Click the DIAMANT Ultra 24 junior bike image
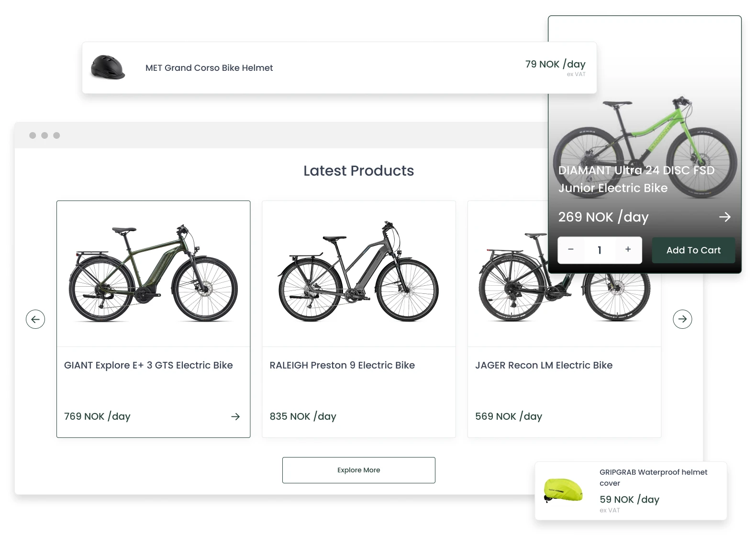756x536 pixels. [645, 147]
